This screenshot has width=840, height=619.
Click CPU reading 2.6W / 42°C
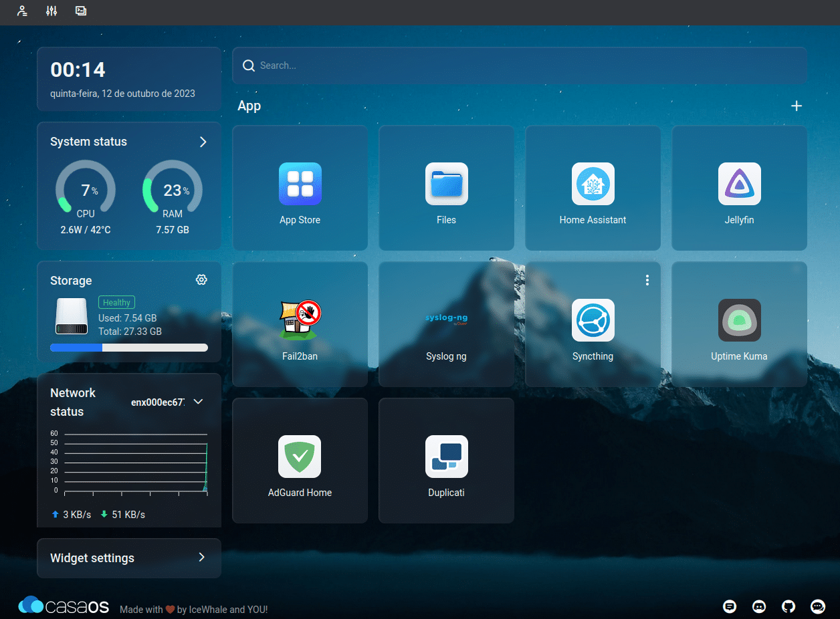(x=86, y=230)
